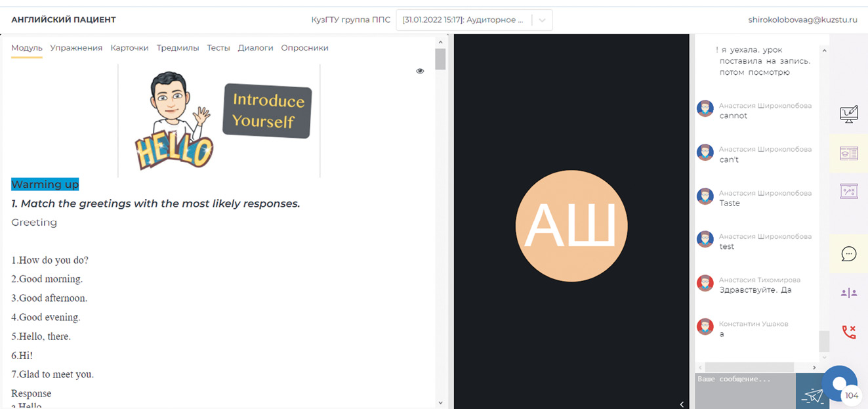
Task: Toggle the eye visibility icon in module
Action: coord(420,71)
